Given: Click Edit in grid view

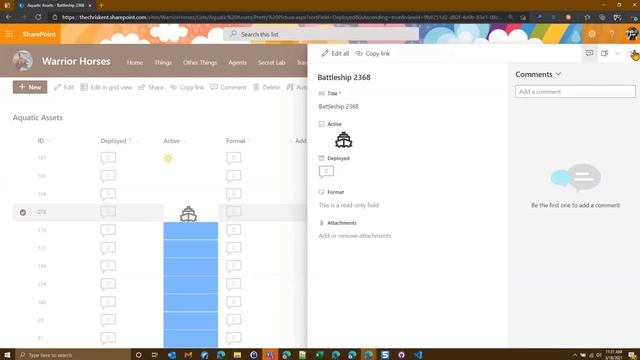Looking at the screenshot, I should 106,87.
